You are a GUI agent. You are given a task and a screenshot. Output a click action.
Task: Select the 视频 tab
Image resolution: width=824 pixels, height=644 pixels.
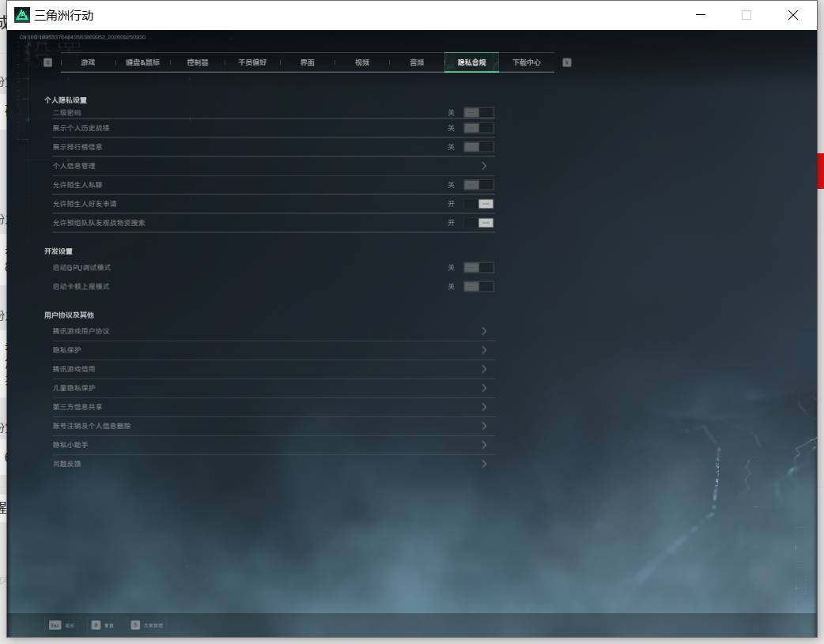[362, 62]
